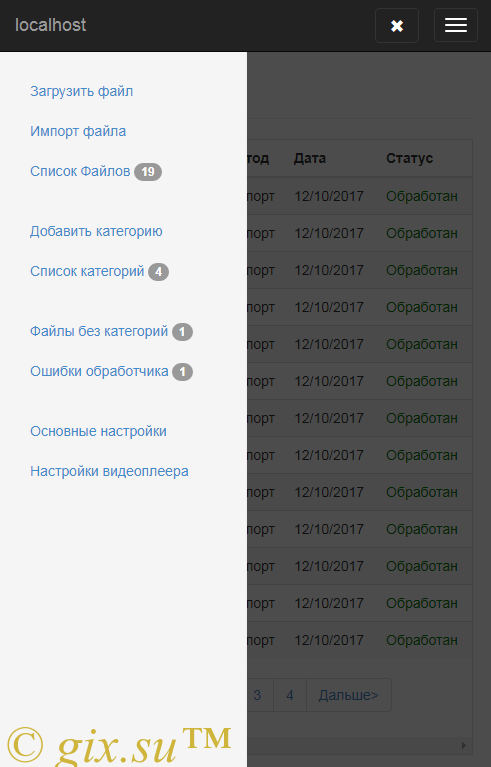The height and width of the screenshot is (767, 491).
Task: Go to Список Файлов page
Action: coord(80,171)
